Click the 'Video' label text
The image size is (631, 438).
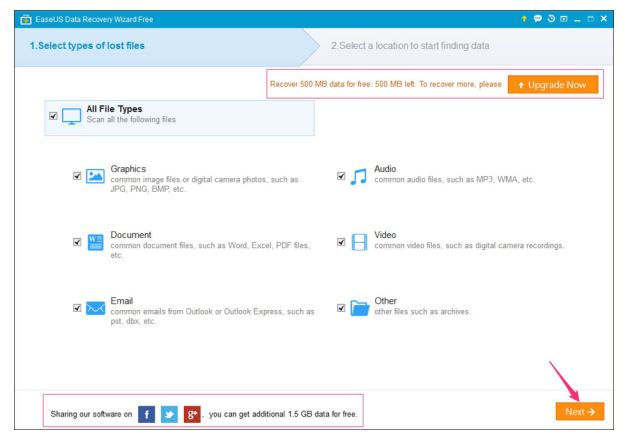pyautogui.click(x=385, y=235)
